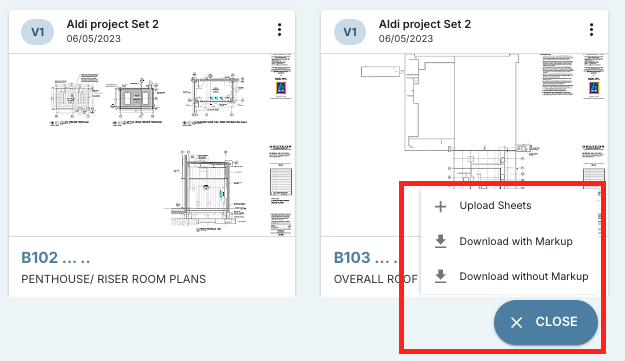Open the Penthouse/Riser Room Plans drawing thumbnail

click(x=152, y=145)
